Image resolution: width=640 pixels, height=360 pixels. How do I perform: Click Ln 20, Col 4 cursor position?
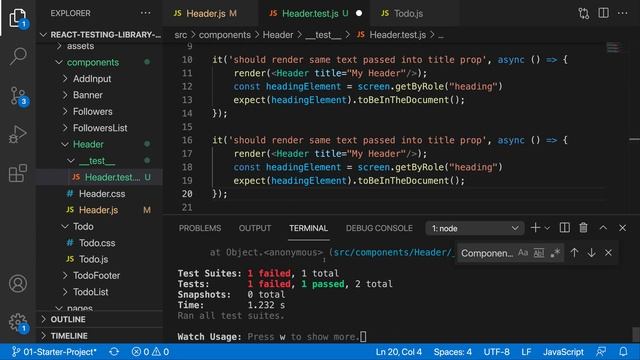pyautogui.click(x=399, y=351)
